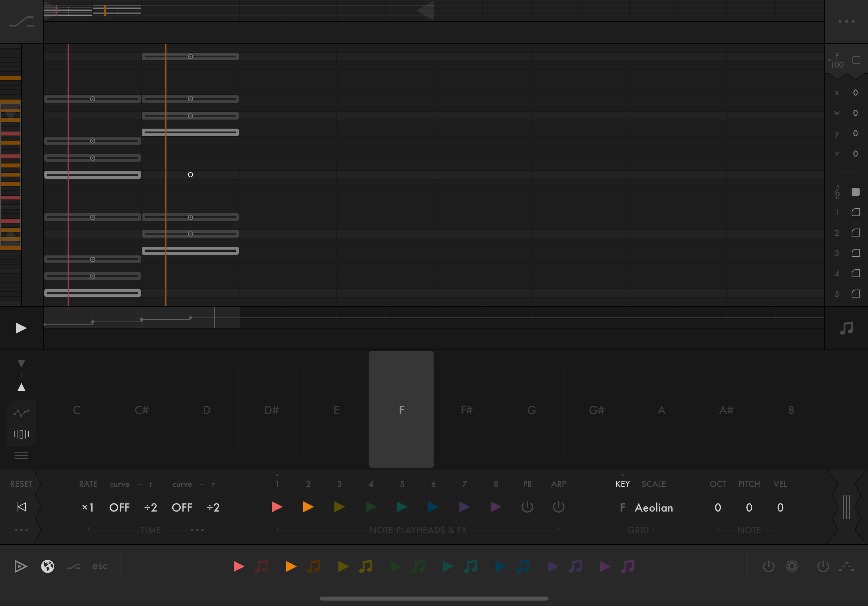Click the treble clef icon in the right panel
This screenshot has height=606, width=868.
(837, 192)
